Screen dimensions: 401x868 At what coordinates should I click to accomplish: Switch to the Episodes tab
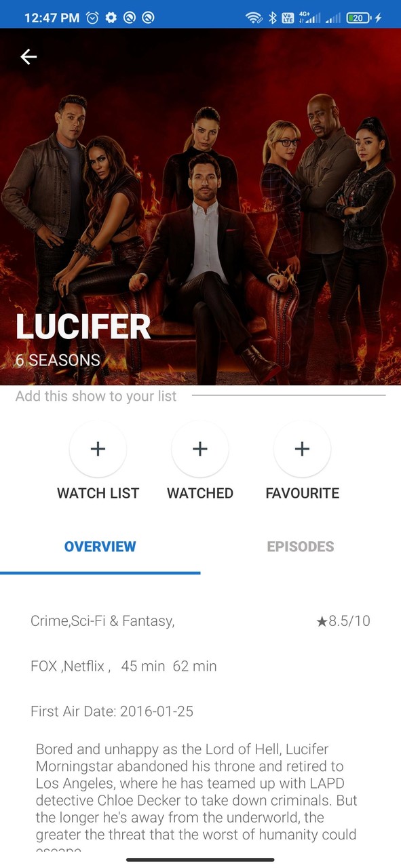click(301, 547)
